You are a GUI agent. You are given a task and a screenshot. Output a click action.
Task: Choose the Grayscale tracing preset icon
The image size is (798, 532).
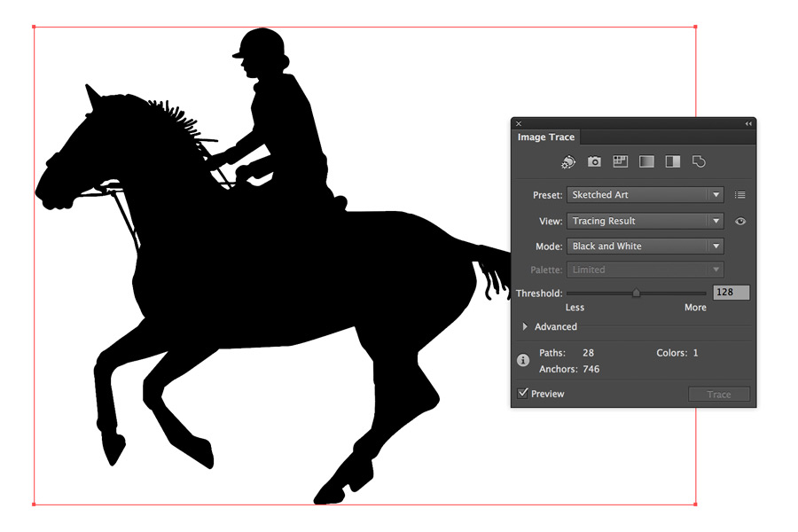tap(645, 161)
